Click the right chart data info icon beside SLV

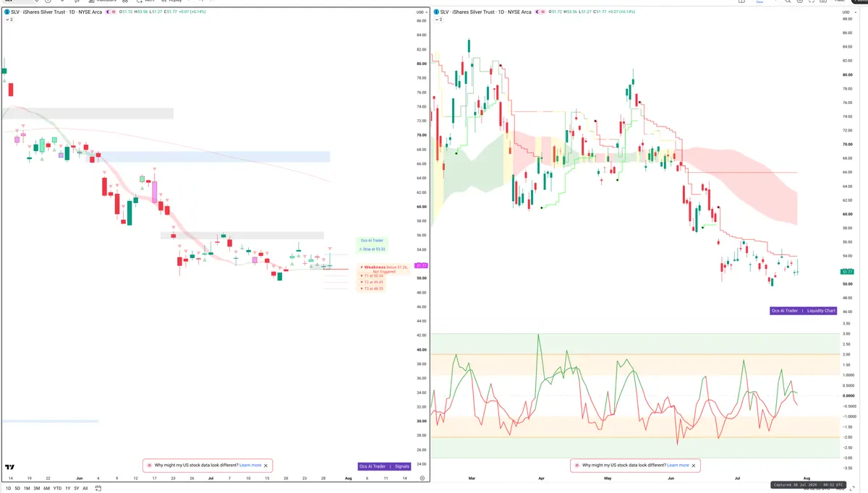point(436,12)
